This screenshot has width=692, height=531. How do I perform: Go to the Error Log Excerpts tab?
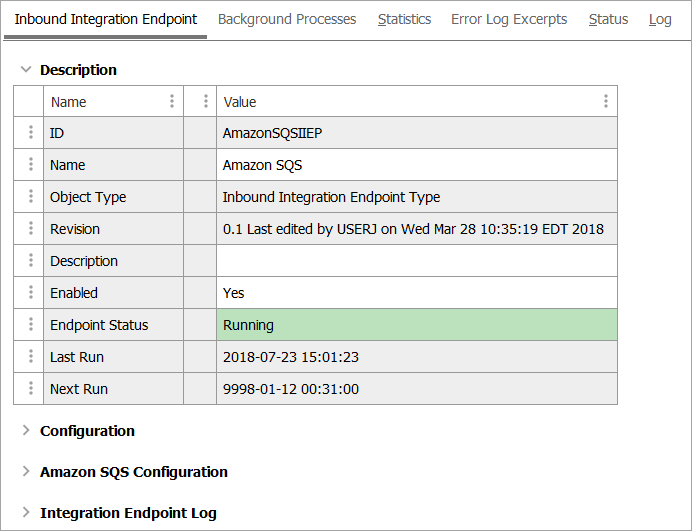[x=509, y=19]
